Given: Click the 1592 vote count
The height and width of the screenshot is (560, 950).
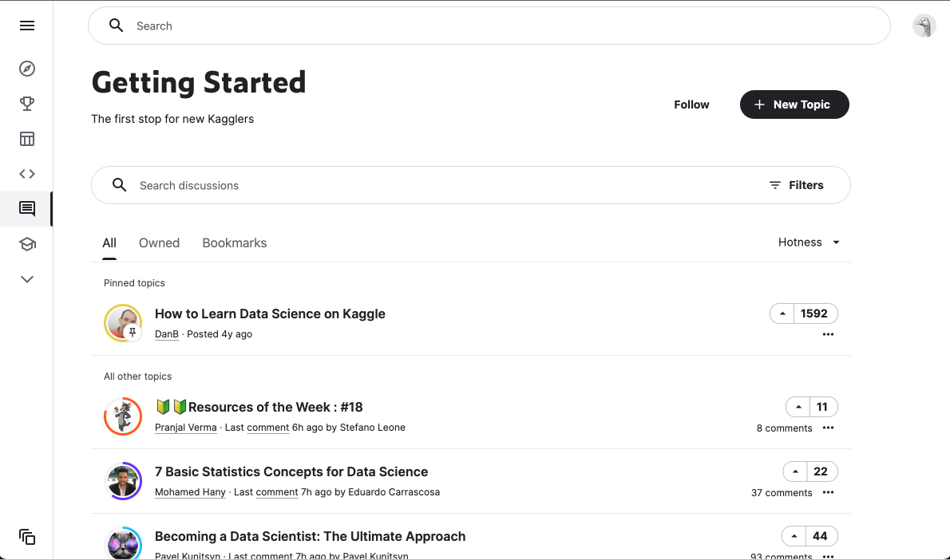Looking at the screenshot, I should pos(813,314).
